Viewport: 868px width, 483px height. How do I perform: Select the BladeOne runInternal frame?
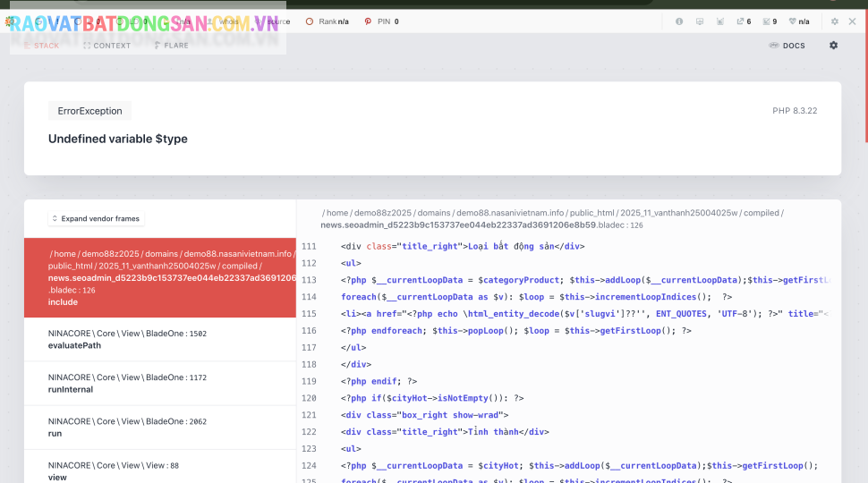coord(159,383)
